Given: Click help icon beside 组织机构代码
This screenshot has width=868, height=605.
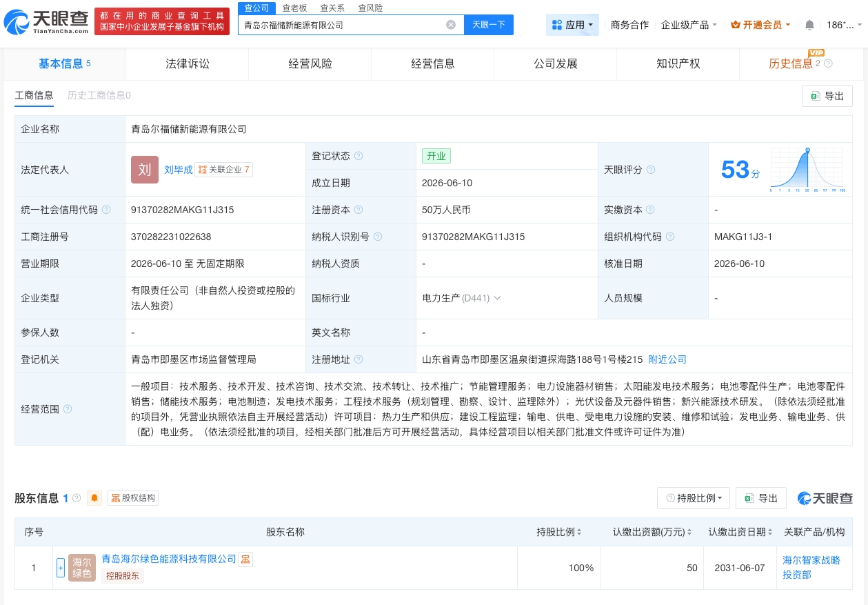Looking at the screenshot, I should tap(670, 237).
